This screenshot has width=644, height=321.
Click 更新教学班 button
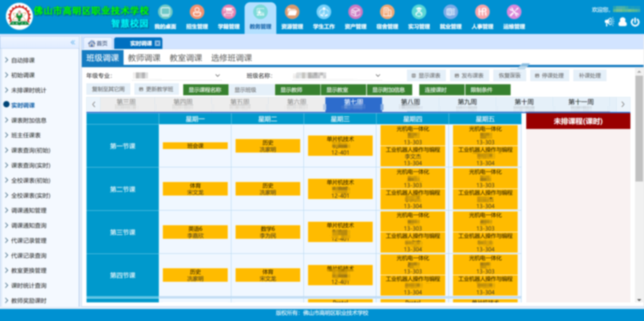pyautogui.click(x=157, y=89)
